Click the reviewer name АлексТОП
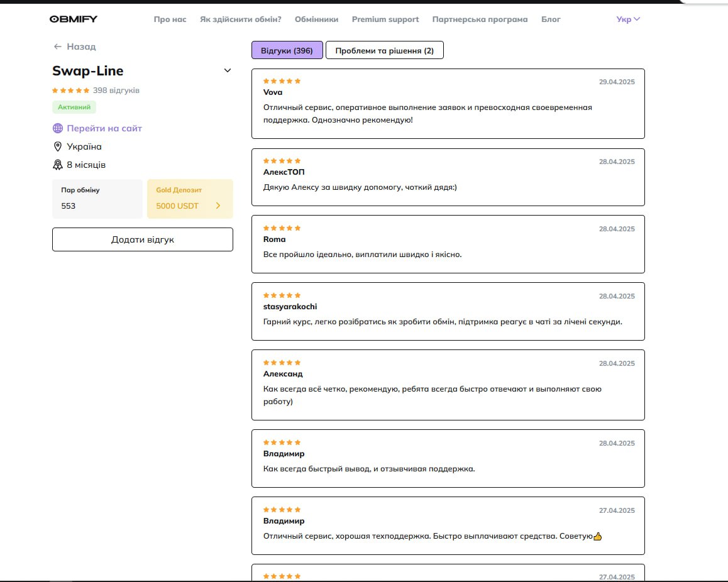Viewport: 728px width, 582px height. [x=284, y=172]
